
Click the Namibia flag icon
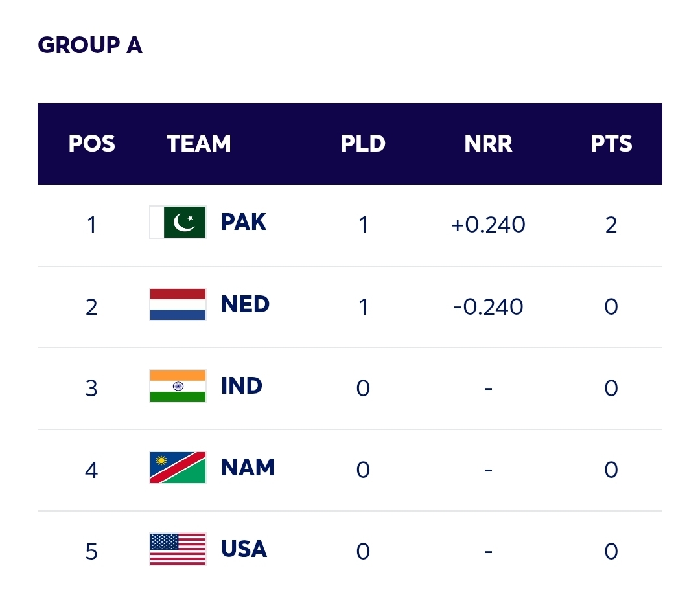pyautogui.click(x=178, y=468)
